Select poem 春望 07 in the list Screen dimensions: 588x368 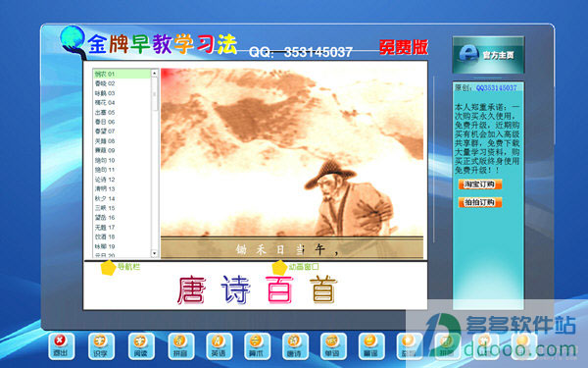point(122,131)
